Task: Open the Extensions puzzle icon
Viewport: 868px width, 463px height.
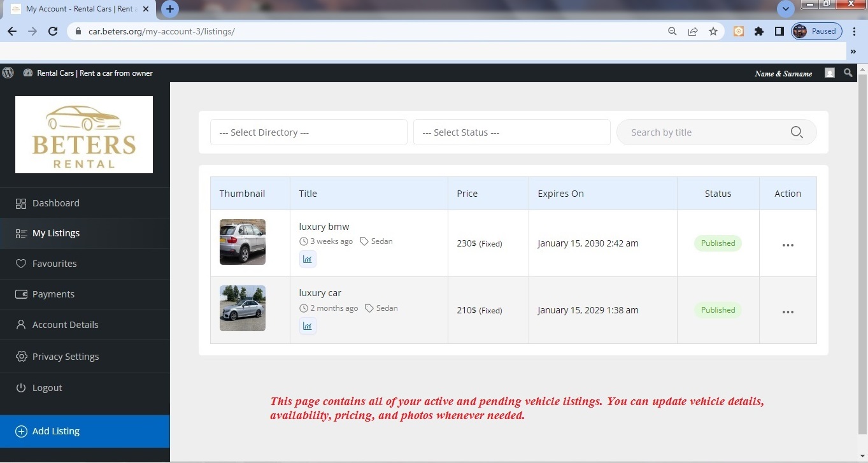Action: tap(759, 31)
